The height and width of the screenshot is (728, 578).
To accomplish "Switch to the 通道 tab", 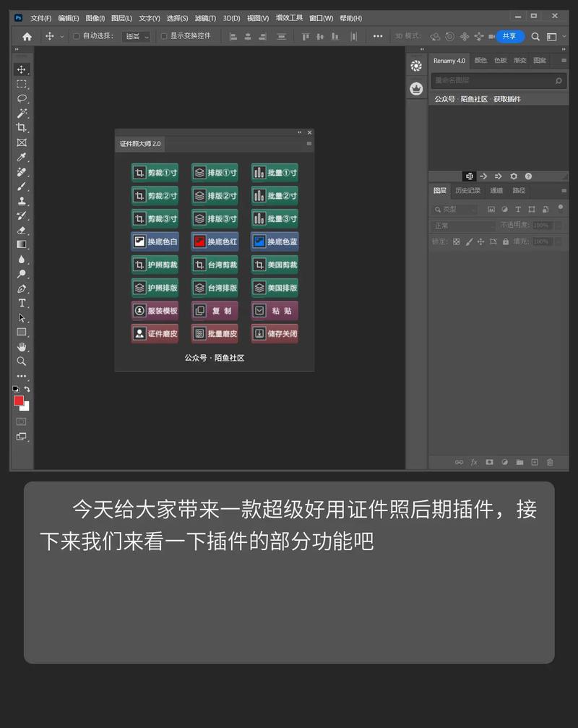I will pos(496,190).
